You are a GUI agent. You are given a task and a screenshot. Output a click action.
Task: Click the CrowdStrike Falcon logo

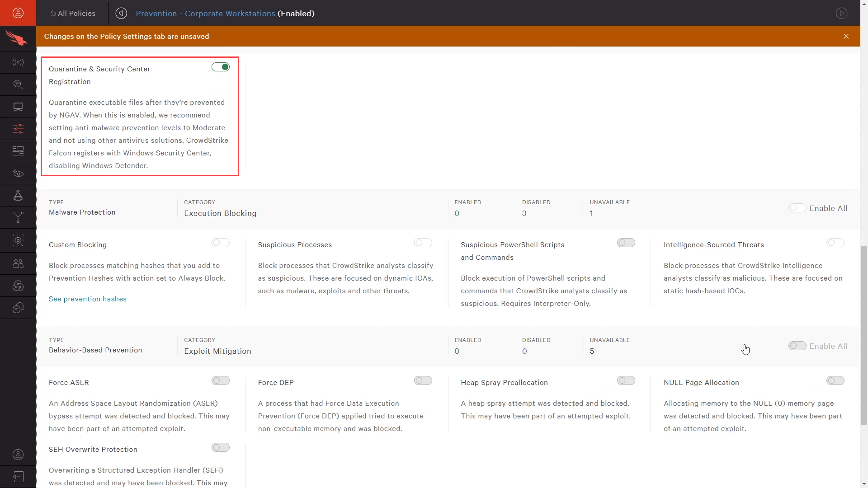16,38
